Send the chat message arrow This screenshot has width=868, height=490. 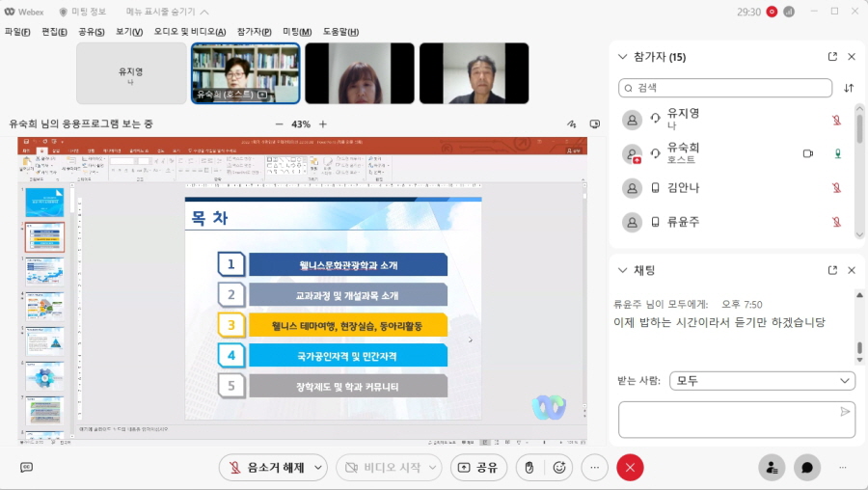(x=845, y=411)
